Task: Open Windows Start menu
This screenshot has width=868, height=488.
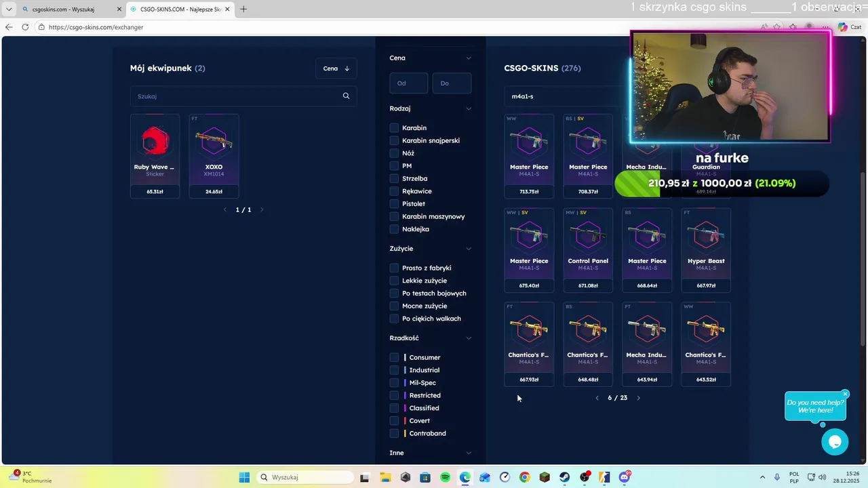Action: (x=244, y=477)
